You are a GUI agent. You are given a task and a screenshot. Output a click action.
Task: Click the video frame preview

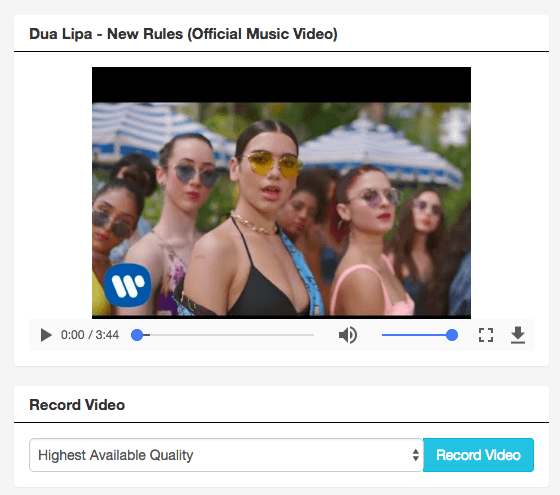(281, 193)
